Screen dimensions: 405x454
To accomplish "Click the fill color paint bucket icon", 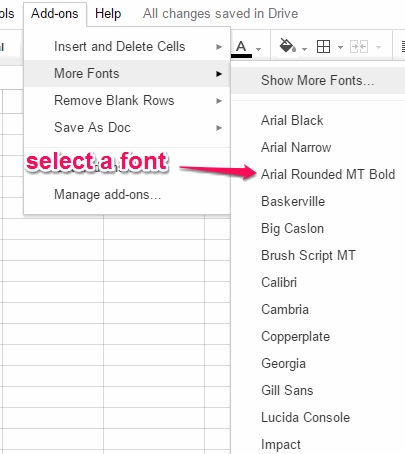I will coord(287,46).
